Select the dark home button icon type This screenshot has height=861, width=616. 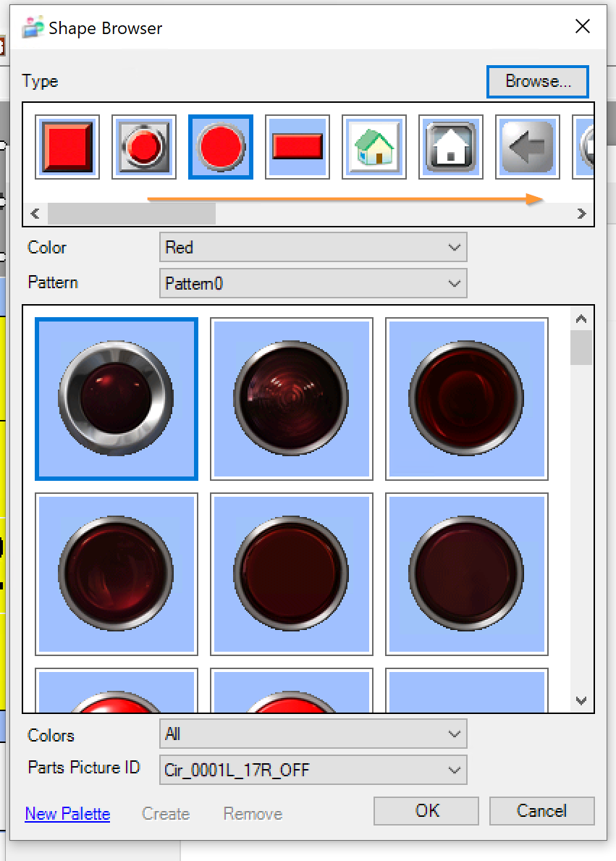(x=451, y=147)
